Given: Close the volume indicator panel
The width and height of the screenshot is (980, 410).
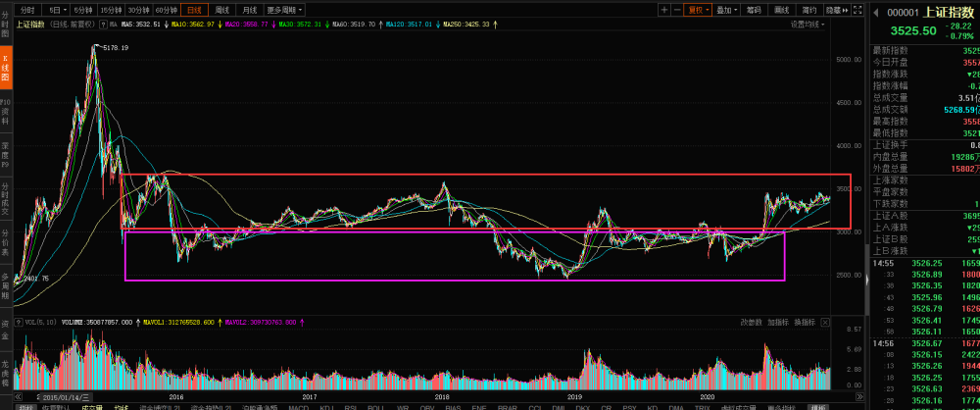Looking at the screenshot, I should click(825, 323).
